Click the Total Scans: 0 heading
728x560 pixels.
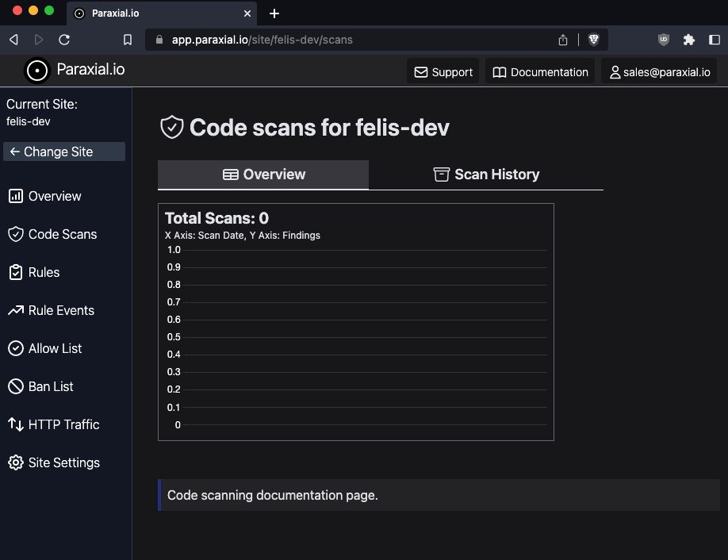coord(216,218)
